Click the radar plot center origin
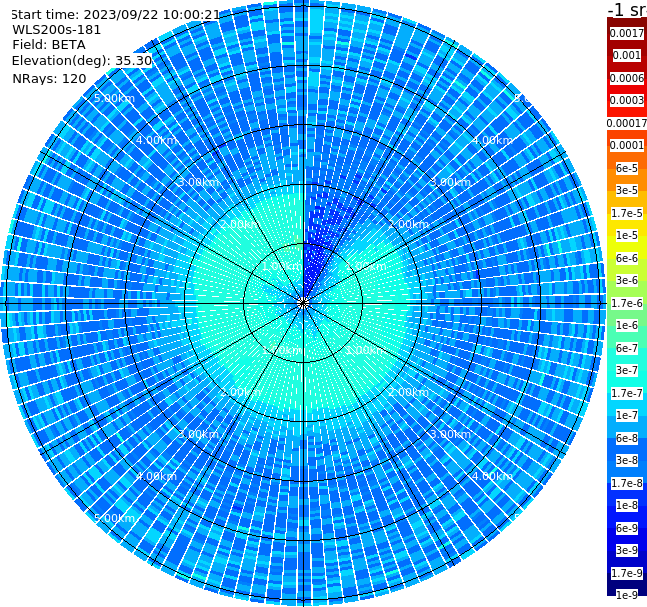 (303, 303)
